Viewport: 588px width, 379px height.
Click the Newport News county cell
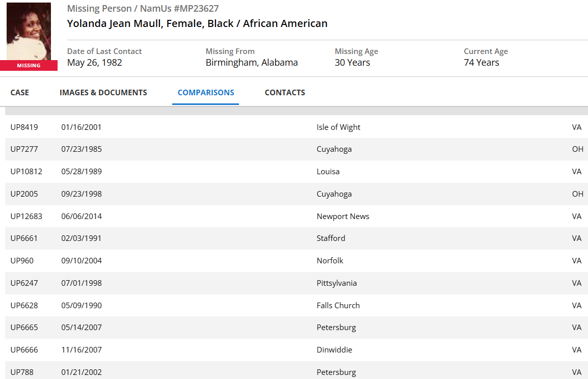[343, 216]
